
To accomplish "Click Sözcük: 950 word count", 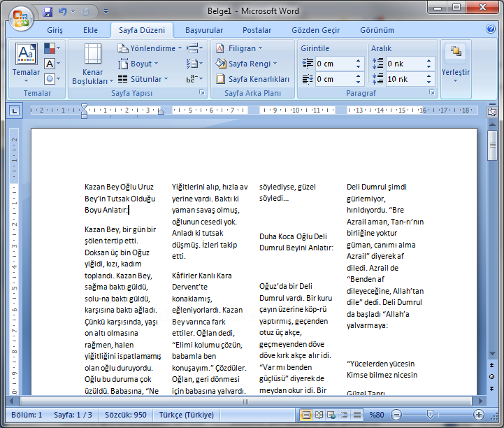I will click(126, 415).
